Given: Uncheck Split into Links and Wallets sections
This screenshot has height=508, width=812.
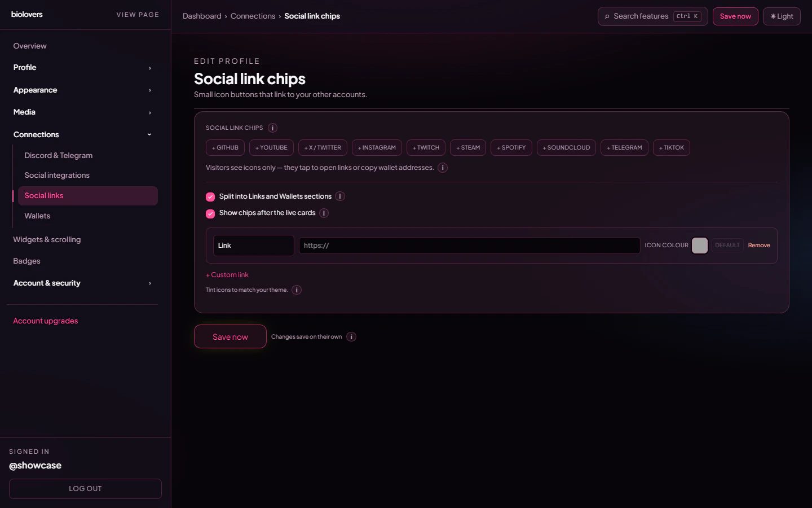Looking at the screenshot, I should click(x=210, y=196).
